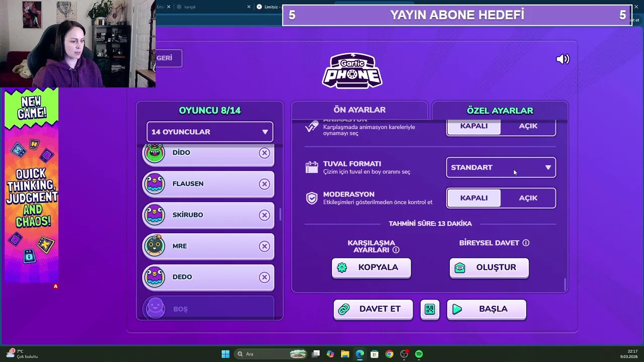
Task: Click the player list scrollbar
Action: 280,215
